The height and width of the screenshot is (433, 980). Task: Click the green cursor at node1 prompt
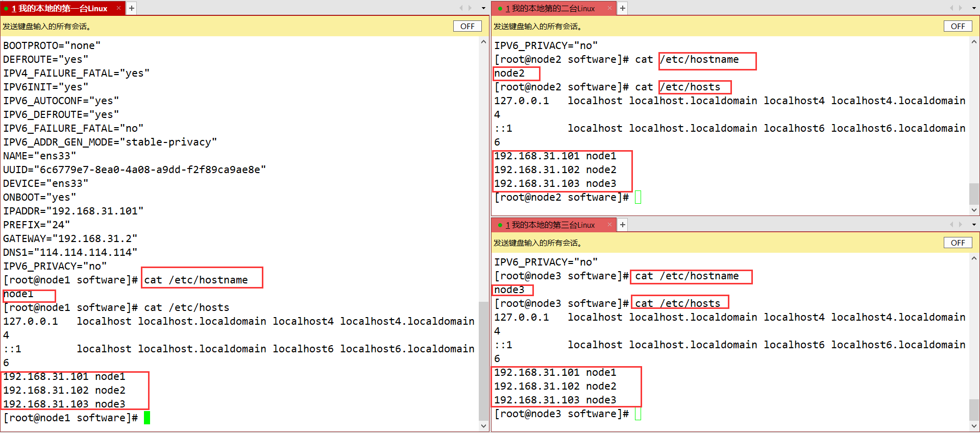coord(147,418)
